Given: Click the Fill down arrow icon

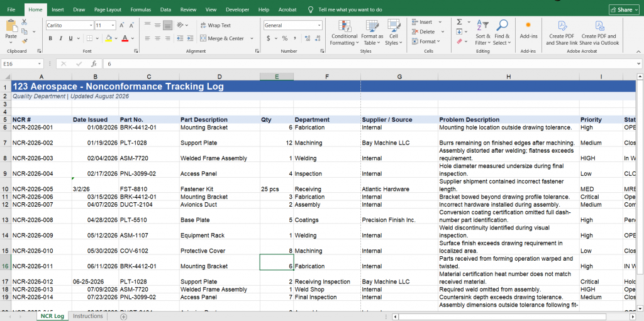Looking at the screenshot, I should (x=459, y=31).
